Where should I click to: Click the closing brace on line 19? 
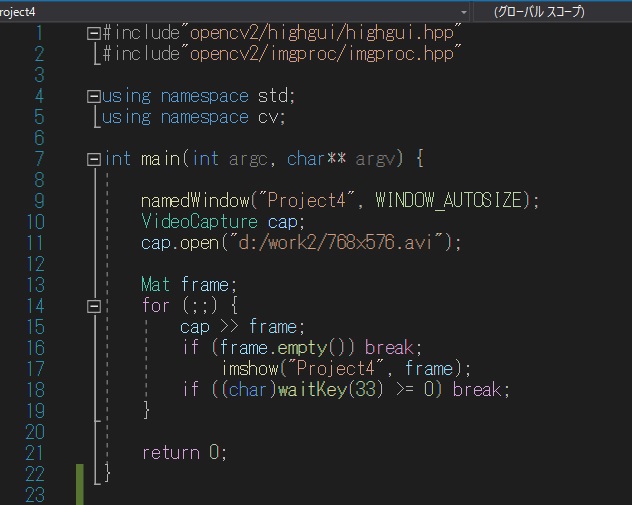point(147,410)
